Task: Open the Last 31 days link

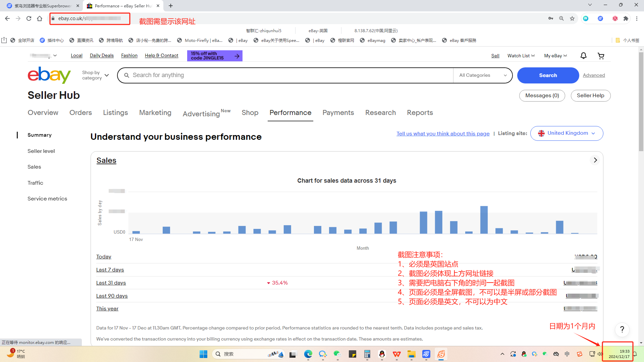Action: point(111,283)
